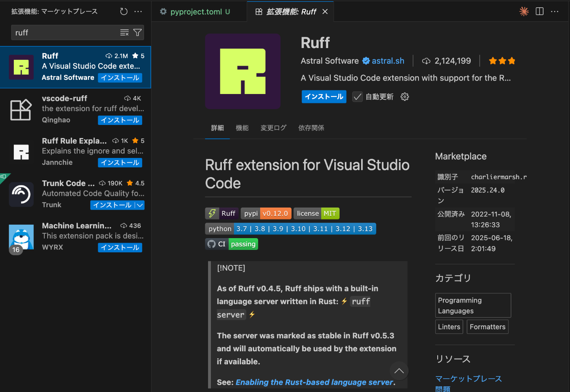570x392 pixels.
Task: Click the Astral Software publisher name
Action: pos(330,61)
